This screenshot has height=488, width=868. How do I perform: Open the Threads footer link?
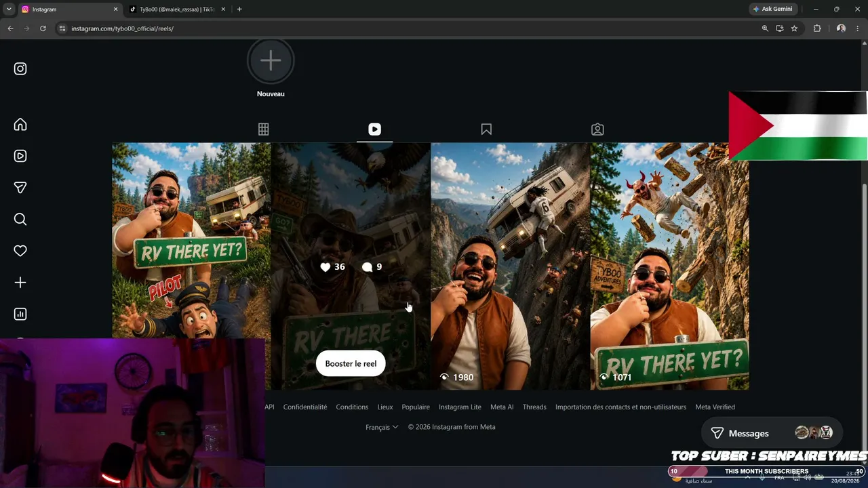tap(534, 407)
